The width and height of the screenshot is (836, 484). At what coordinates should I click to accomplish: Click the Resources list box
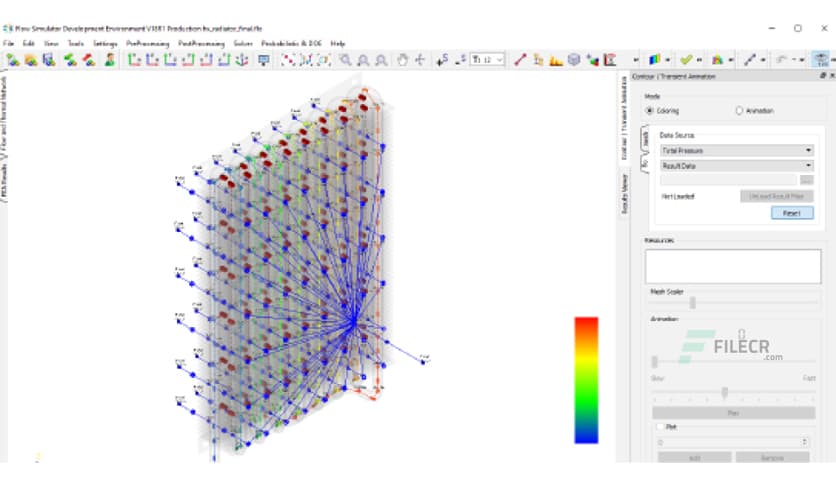click(733, 266)
